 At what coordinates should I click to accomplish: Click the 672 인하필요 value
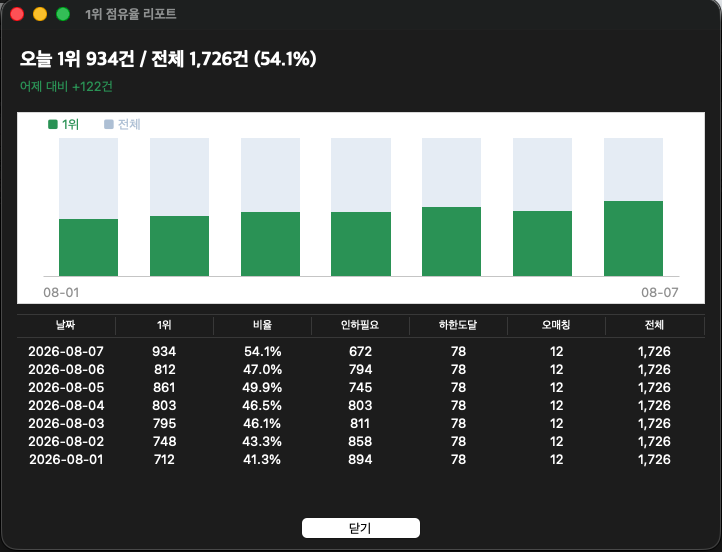pyautogui.click(x=360, y=352)
